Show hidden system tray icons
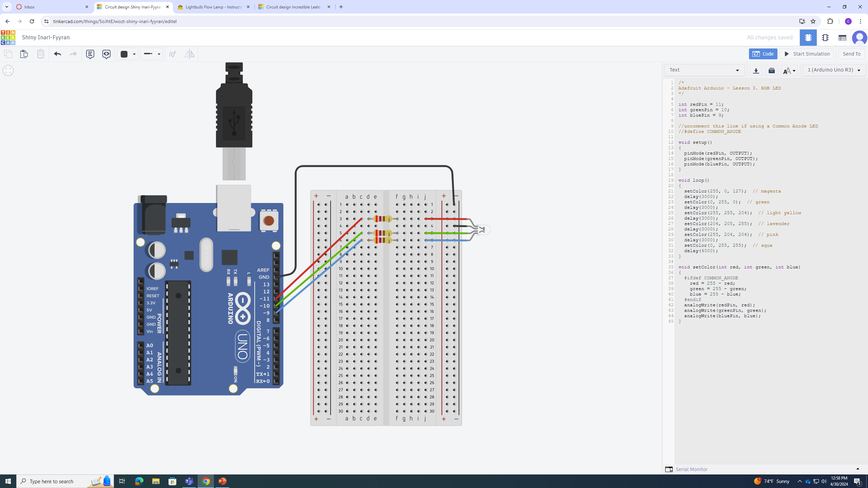This screenshot has height=488, width=868. point(800,481)
